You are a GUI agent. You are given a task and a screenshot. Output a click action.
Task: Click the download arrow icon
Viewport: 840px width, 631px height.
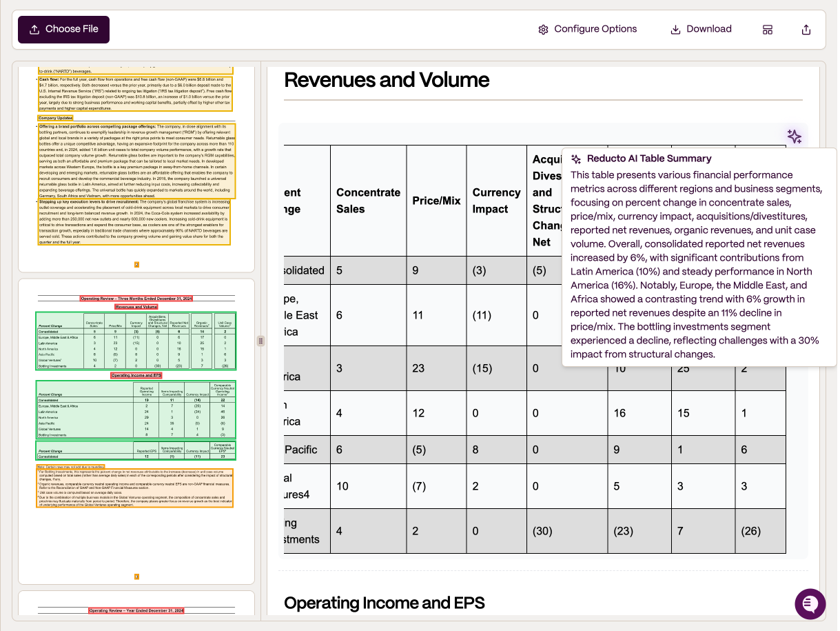tap(675, 30)
